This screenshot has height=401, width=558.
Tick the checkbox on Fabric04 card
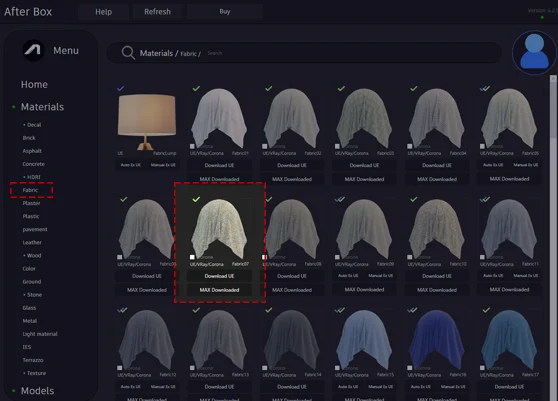410,146
